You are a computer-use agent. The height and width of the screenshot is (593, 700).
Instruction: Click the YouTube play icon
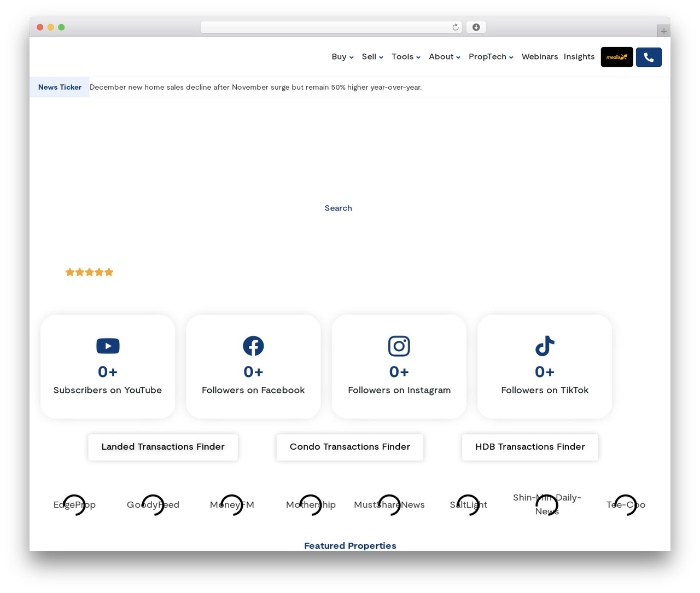pos(108,346)
